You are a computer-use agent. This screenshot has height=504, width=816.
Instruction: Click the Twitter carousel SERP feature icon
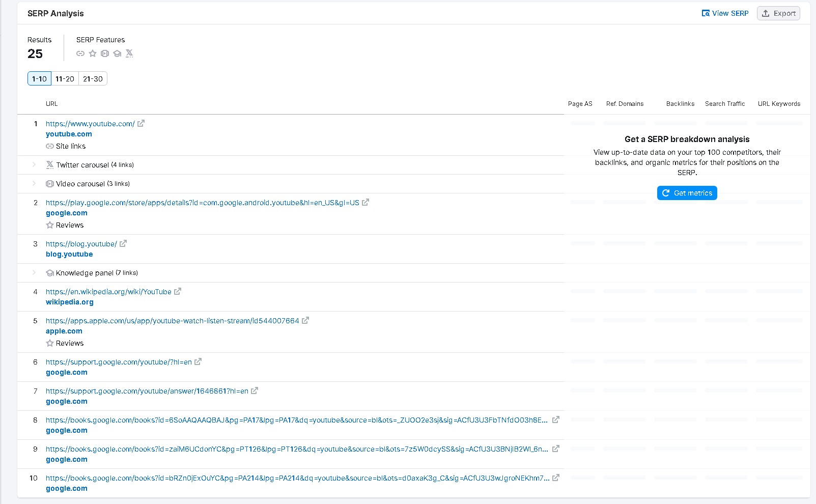point(129,53)
